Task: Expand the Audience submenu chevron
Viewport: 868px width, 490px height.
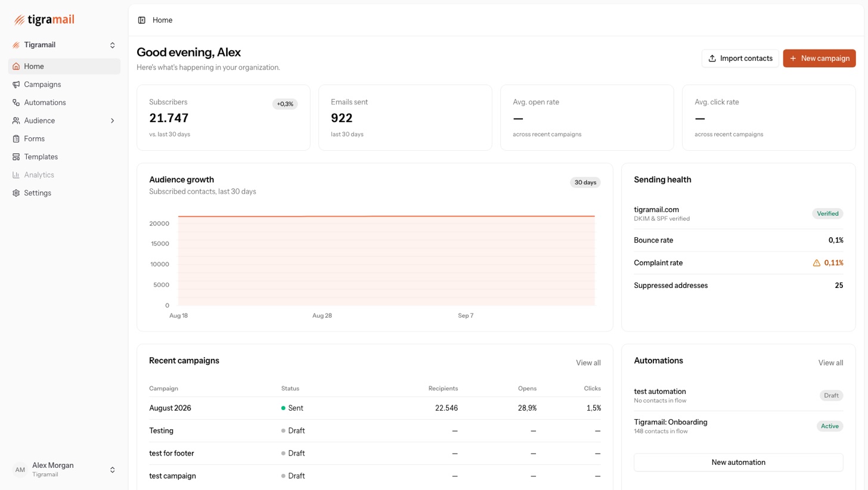Action: 112,121
